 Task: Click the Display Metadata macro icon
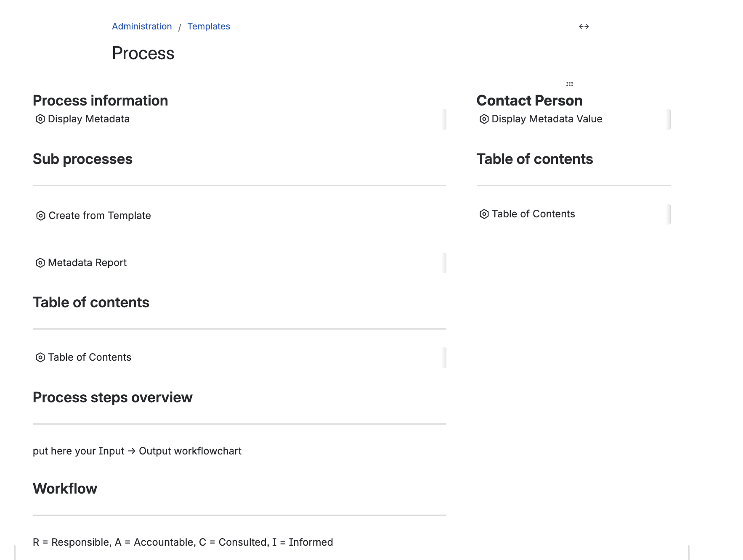(x=40, y=119)
